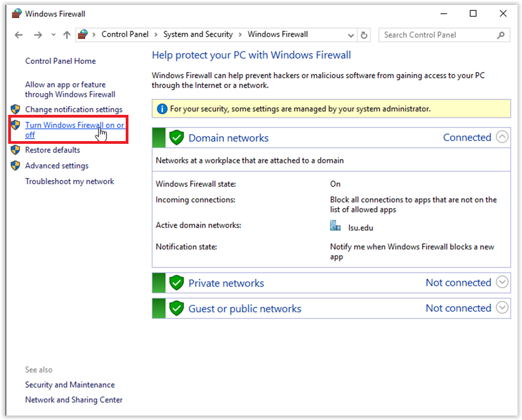This screenshot has height=420, width=522.
Task: Click the blue info icon in yellow banner
Action: [162, 109]
